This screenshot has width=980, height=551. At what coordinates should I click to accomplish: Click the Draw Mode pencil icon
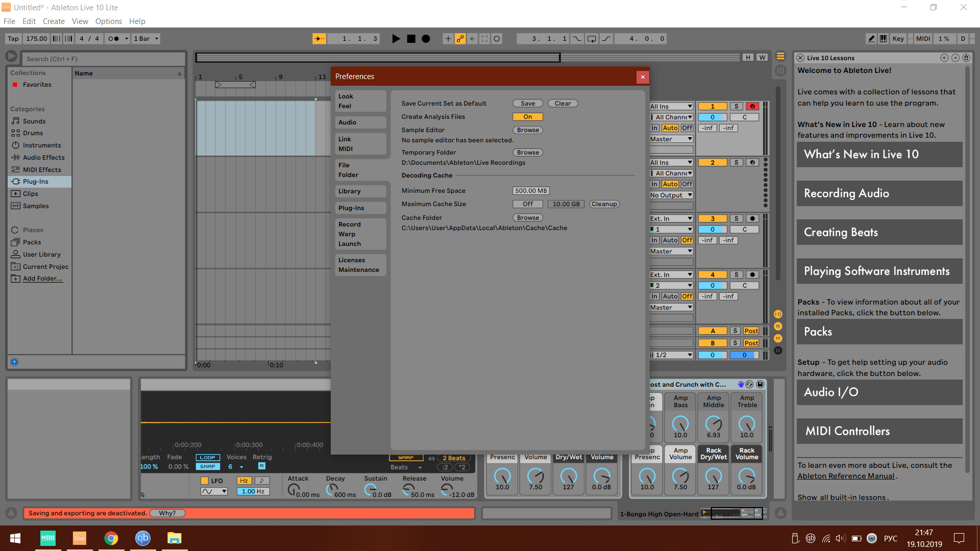click(x=871, y=39)
